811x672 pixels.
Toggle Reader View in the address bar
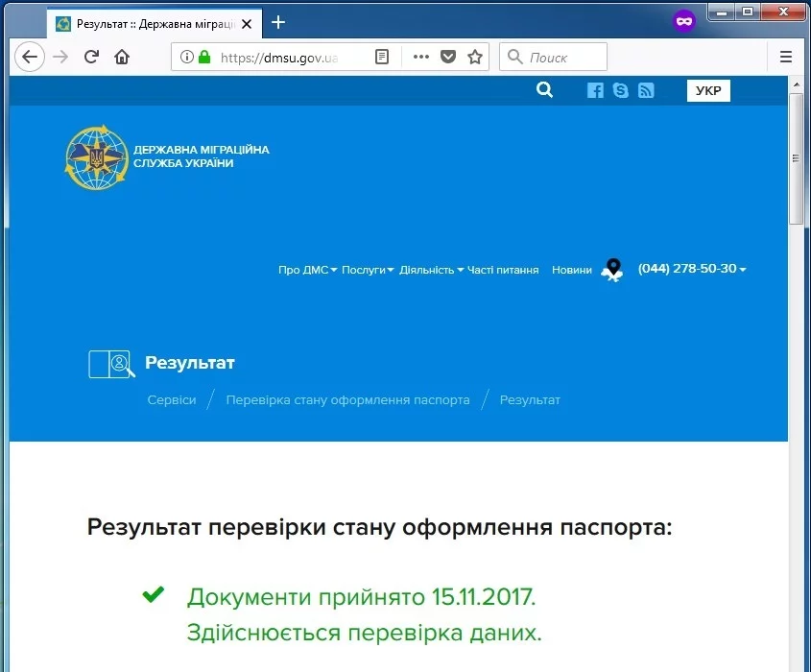point(381,57)
